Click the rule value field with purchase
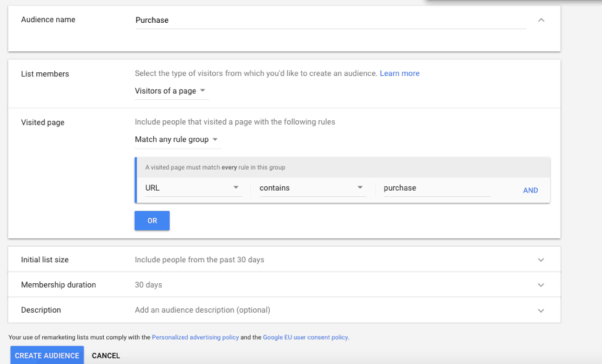Viewport: 602px width, 364px height. [436, 188]
